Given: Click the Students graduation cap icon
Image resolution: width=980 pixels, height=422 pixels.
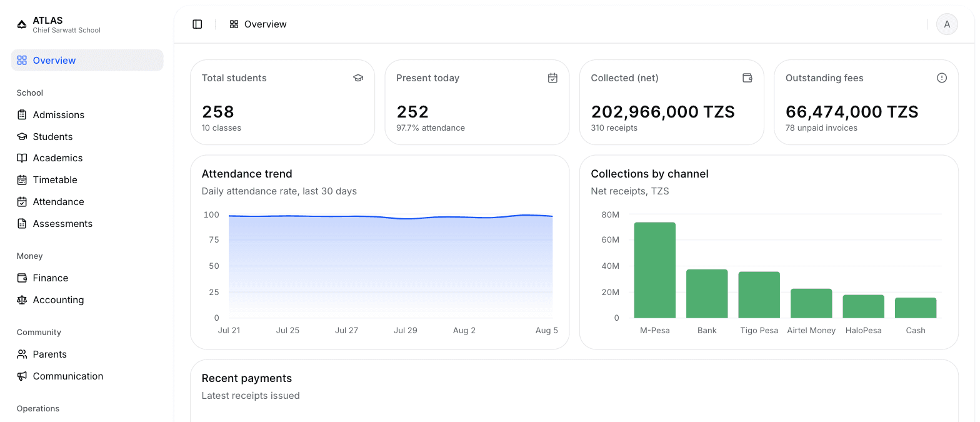Looking at the screenshot, I should coord(22,137).
